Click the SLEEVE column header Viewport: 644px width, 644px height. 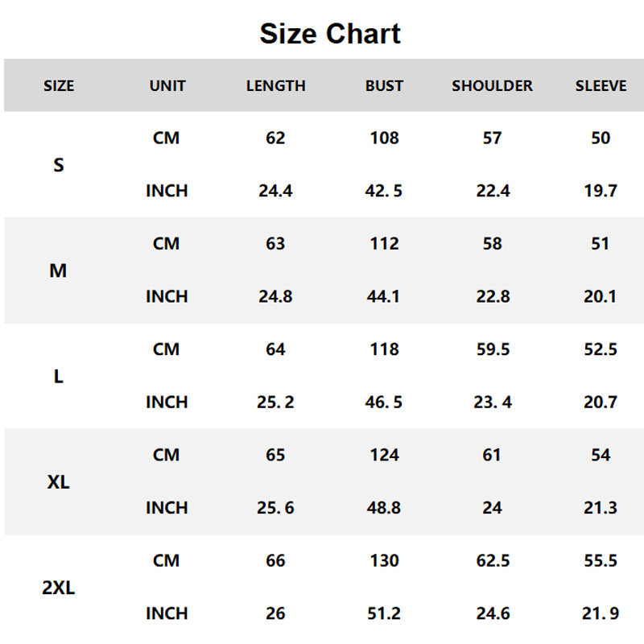(601, 85)
